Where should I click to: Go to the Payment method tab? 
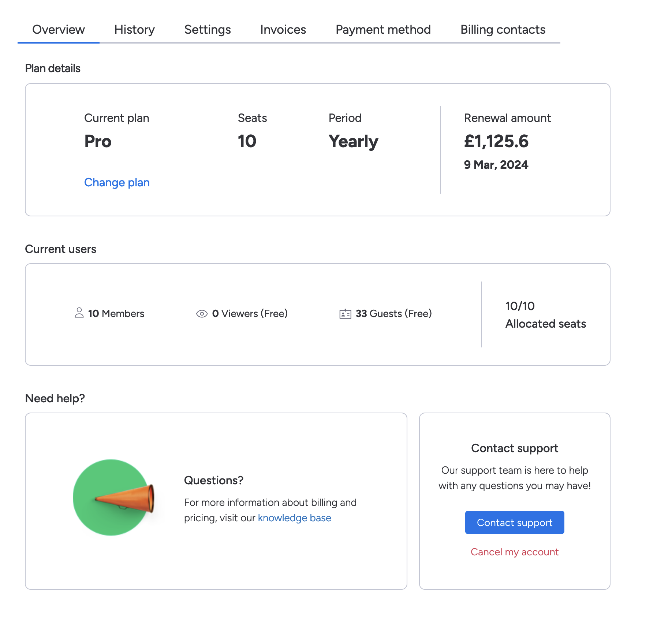(383, 30)
